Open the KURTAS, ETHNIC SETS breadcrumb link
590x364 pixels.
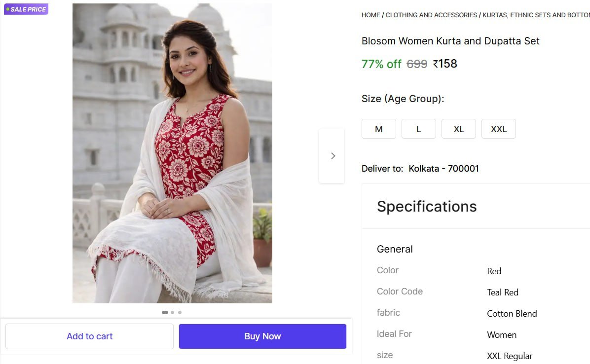coord(536,15)
